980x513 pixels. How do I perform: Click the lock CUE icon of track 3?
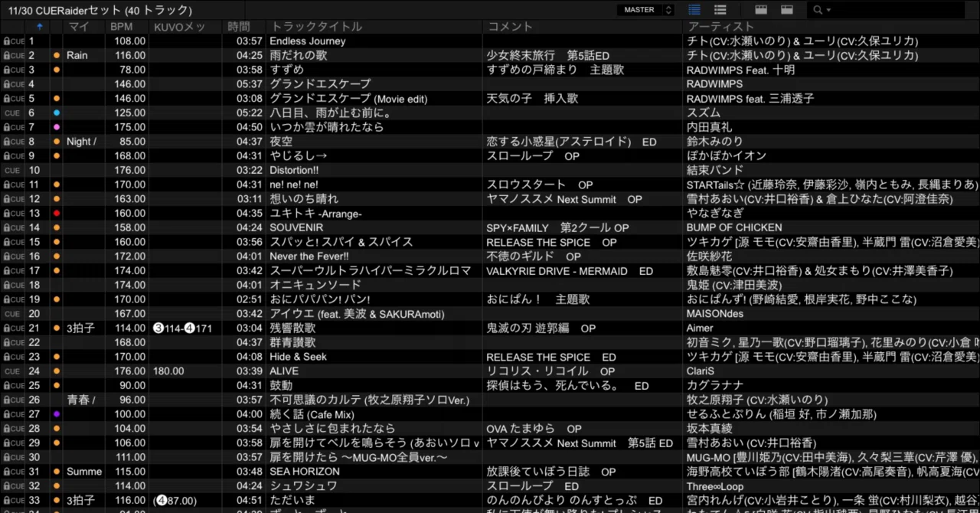(x=14, y=70)
